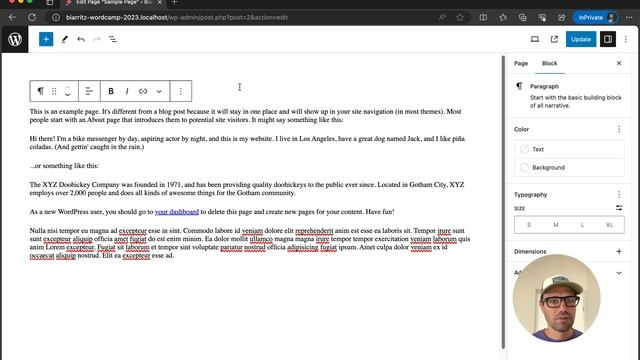The width and height of the screenshot is (640, 360).
Task: Choose the Background color swatch
Action: coord(569,167)
